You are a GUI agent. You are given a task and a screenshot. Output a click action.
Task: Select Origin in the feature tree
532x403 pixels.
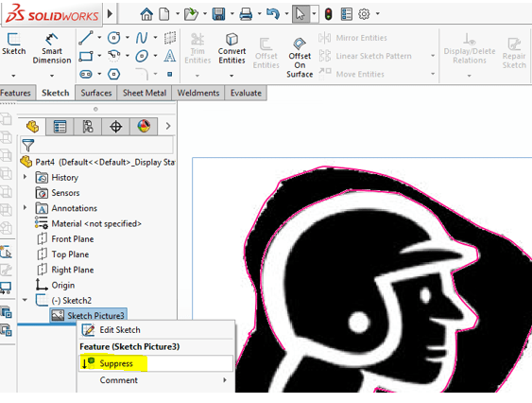pos(56,285)
